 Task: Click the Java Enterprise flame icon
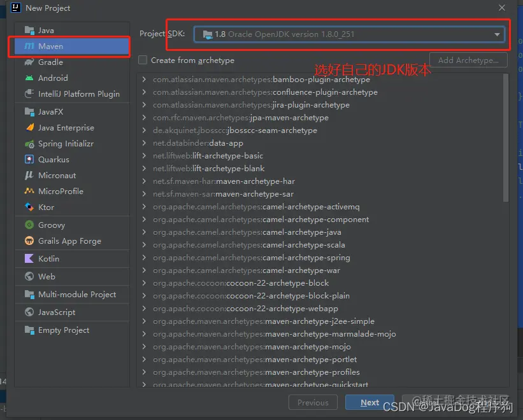[x=30, y=127]
